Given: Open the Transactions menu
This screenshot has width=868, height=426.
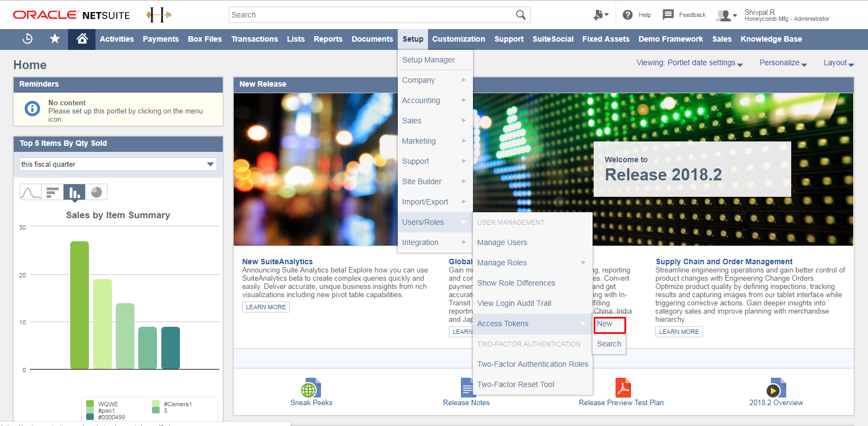Looking at the screenshot, I should coord(255,39).
